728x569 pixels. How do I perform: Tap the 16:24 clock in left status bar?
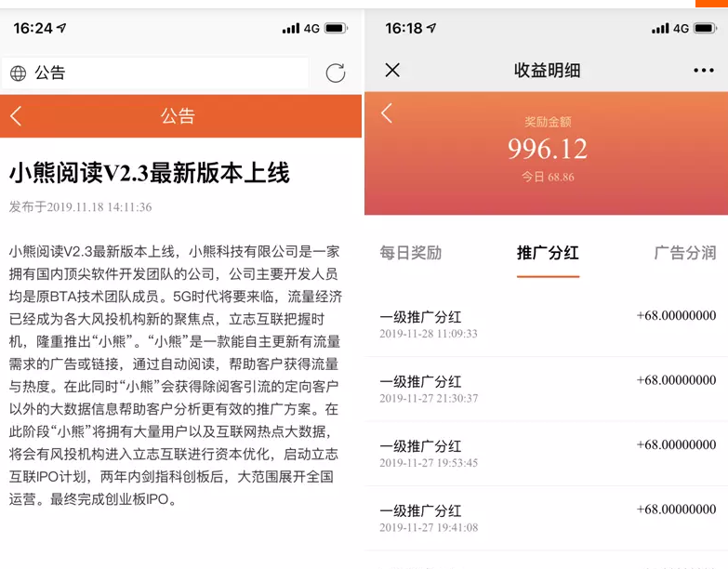click(x=33, y=28)
